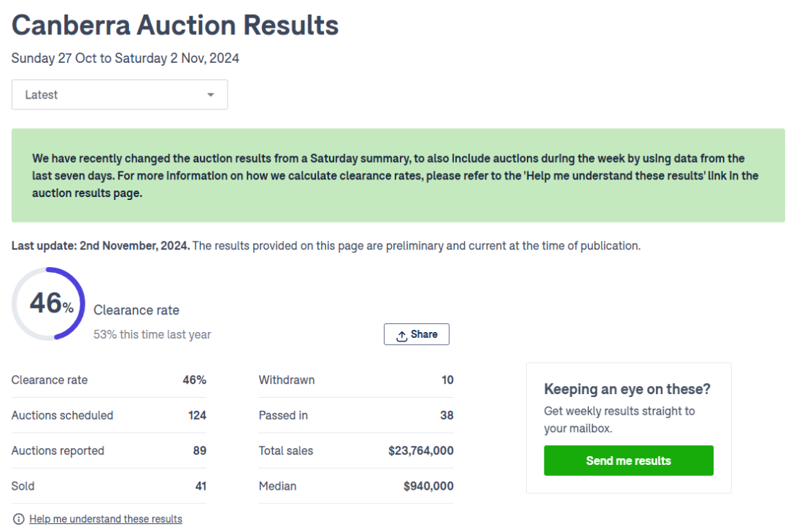The width and height of the screenshot is (788, 532).
Task: Open the Help me understand these results link
Action: point(106,519)
